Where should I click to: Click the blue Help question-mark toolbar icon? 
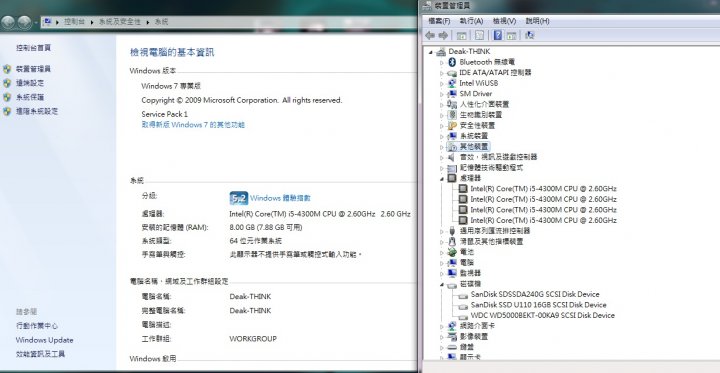click(498, 35)
